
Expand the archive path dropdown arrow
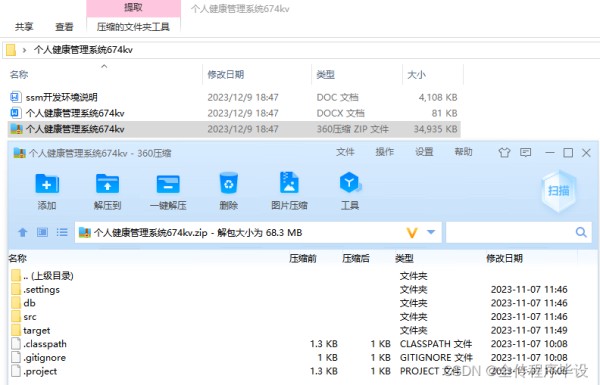[431, 232]
